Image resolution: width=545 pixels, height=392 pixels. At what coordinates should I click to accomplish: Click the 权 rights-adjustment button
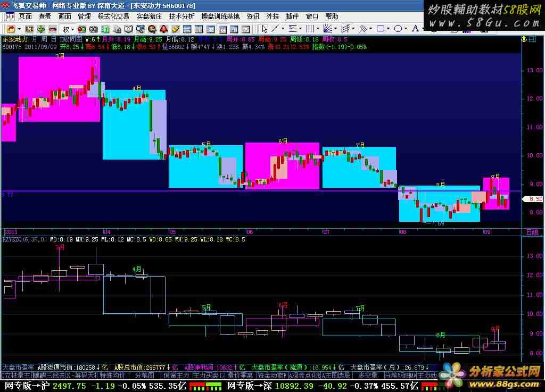65,29
